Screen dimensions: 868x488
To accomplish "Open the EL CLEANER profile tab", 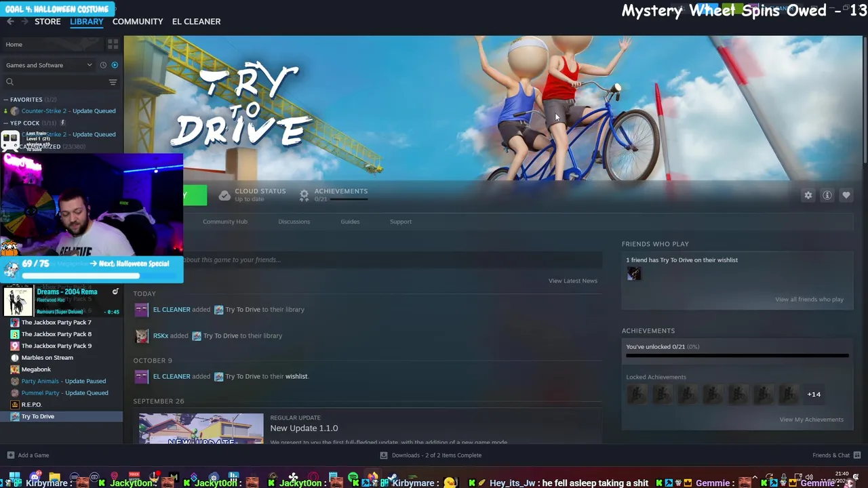I will tap(196, 22).
